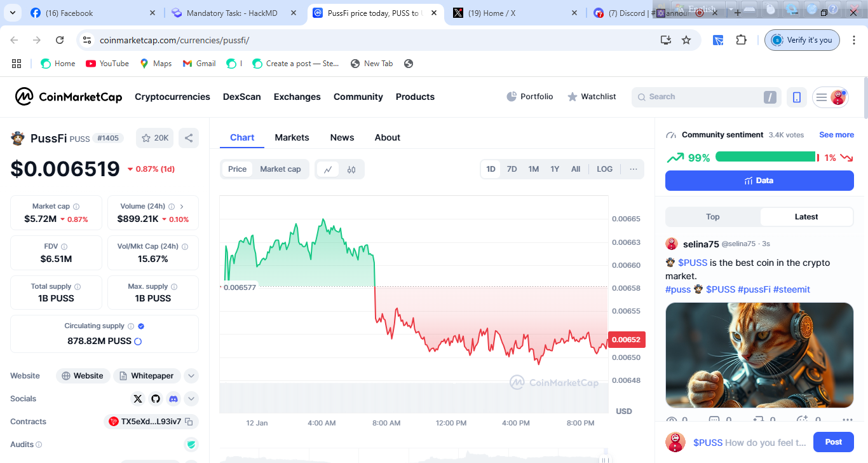
Task: Copy the TX5eXd...L93iv7 contract address
Action: [x=189, y=422]
